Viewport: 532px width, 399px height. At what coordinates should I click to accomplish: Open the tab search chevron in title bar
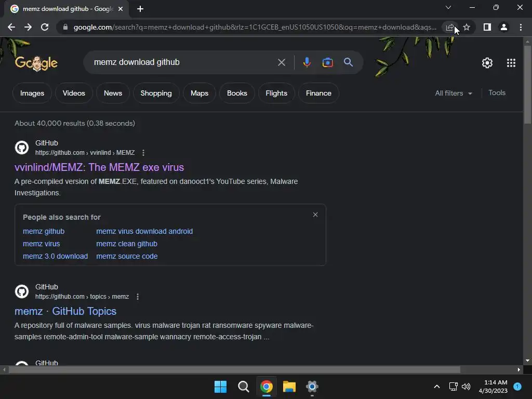point(448,7)
